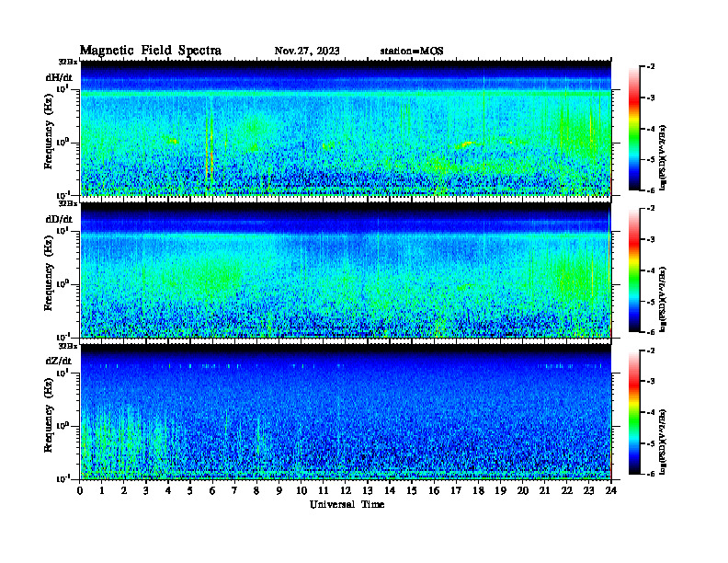Click hour 16 on the time axis

point(434,491)
